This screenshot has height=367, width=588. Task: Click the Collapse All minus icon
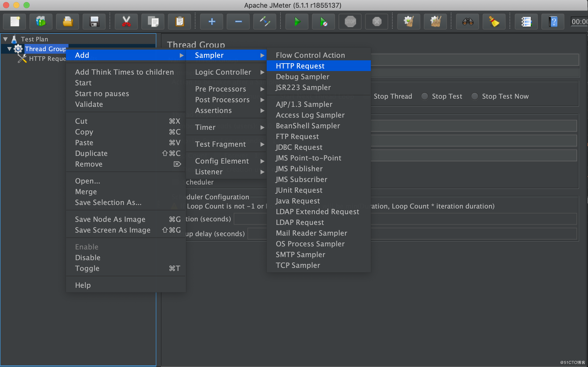(x=238, y=21)
